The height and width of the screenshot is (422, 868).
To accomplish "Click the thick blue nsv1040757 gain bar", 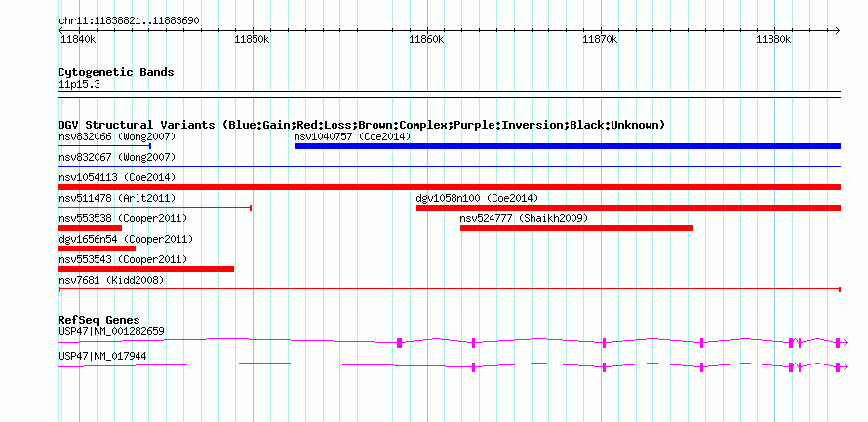I will [568, 146].
